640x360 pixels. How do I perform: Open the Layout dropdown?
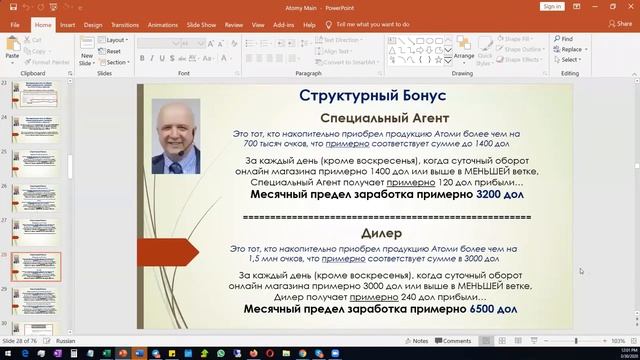coord(113,40)
